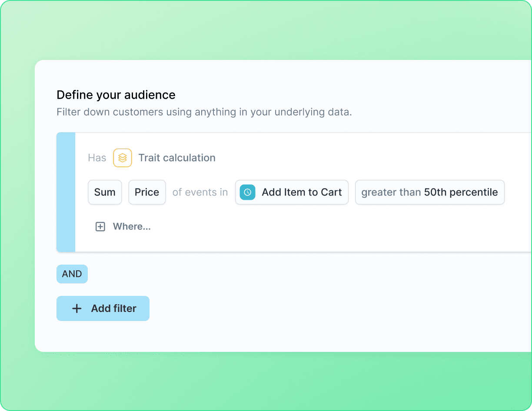The image size is (532, 411).
Task: Click the Trait calculation label
Action: click(x=177, y=158)
